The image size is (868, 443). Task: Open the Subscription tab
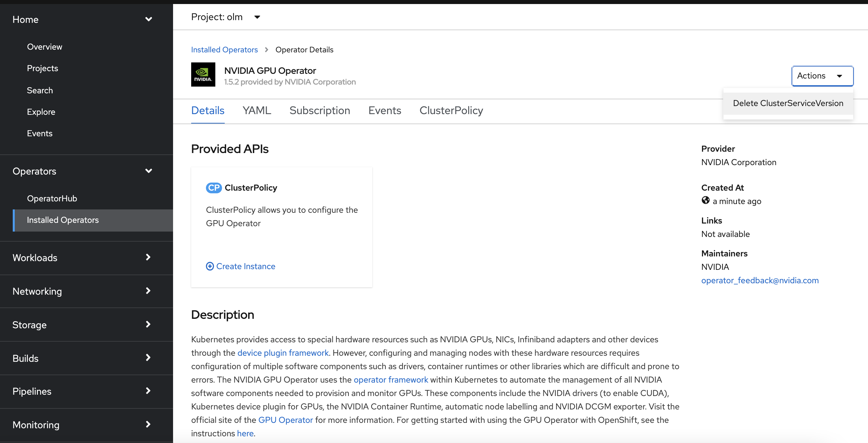coord(319,110)
